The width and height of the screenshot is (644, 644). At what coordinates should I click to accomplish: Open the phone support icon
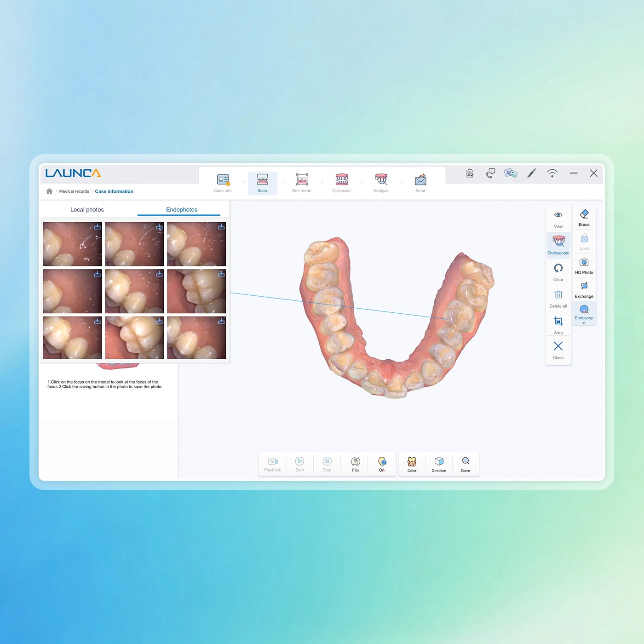490,173
